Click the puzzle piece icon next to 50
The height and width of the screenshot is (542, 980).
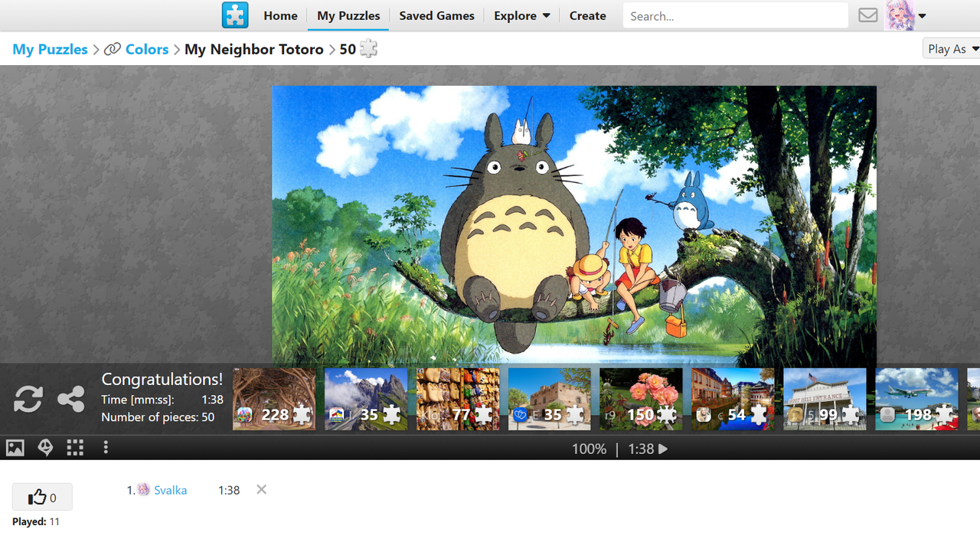[369, 49]
